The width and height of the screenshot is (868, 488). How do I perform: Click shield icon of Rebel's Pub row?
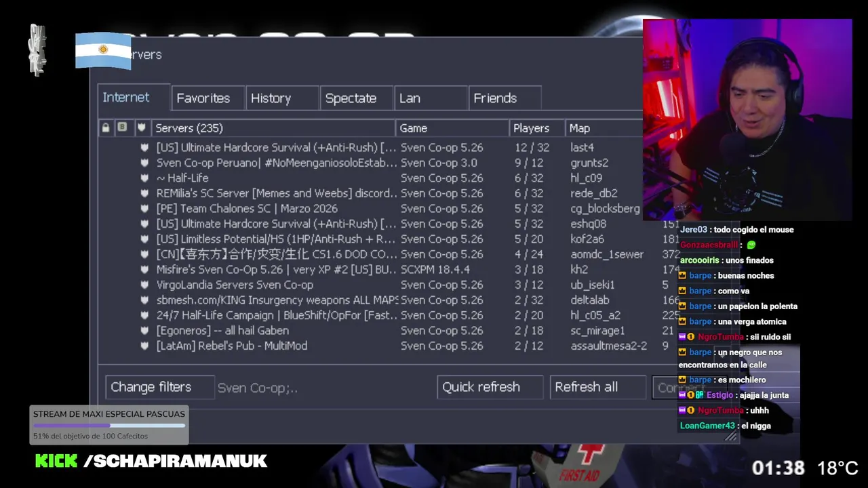tap(144, 346)
